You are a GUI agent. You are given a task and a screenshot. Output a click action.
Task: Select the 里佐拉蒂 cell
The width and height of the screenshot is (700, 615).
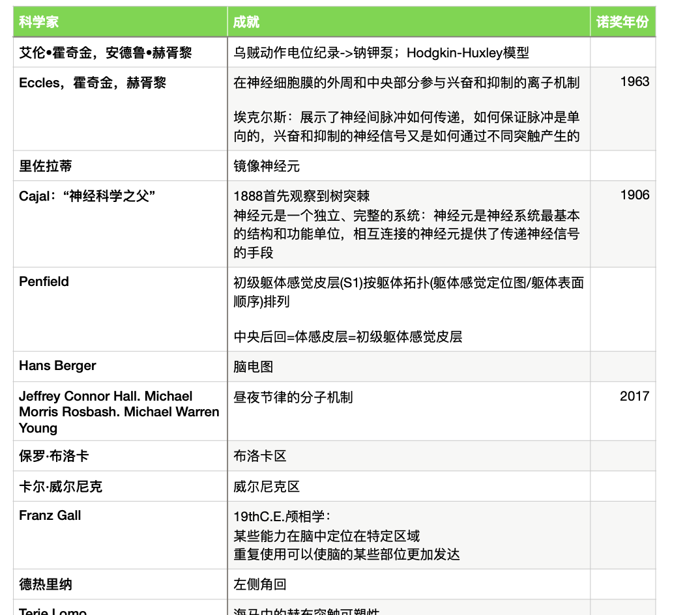121,165
